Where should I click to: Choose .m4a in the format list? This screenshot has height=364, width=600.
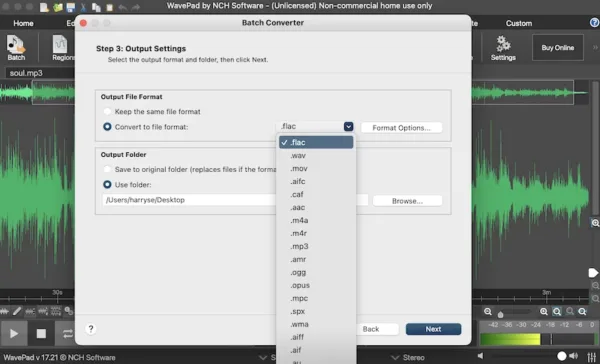316,220
